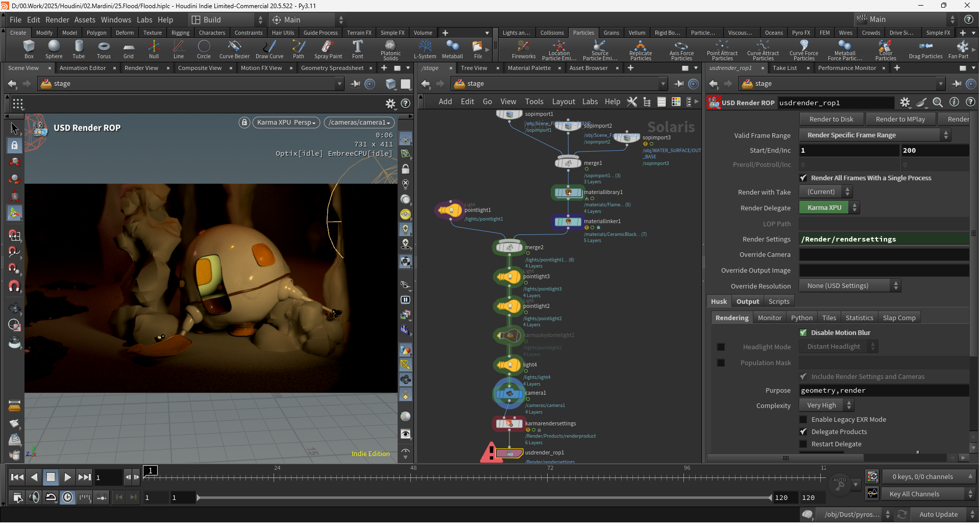Enable the Population Mask override checkbox
This screenshot has width=980, height=527.
[x=721, y=363]
